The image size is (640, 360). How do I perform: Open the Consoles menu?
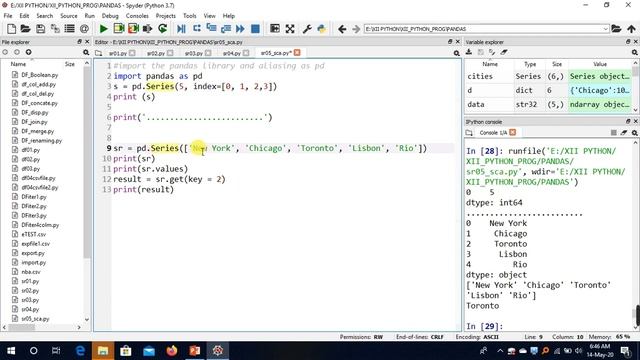pos(137,16)
